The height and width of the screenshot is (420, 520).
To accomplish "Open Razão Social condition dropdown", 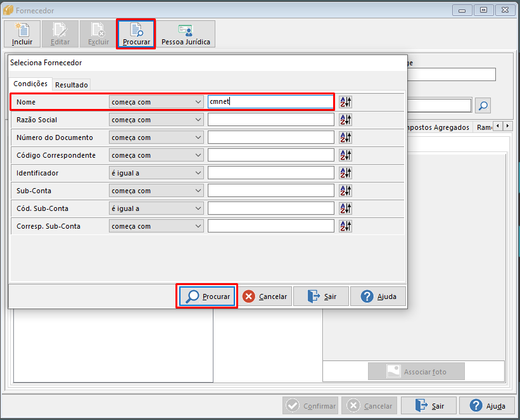I will (x=156, y=120).
